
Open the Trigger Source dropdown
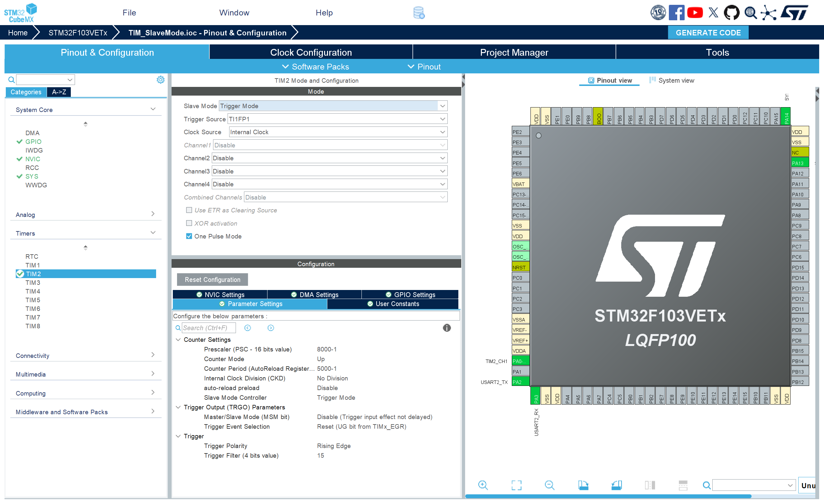coord(443,119)
